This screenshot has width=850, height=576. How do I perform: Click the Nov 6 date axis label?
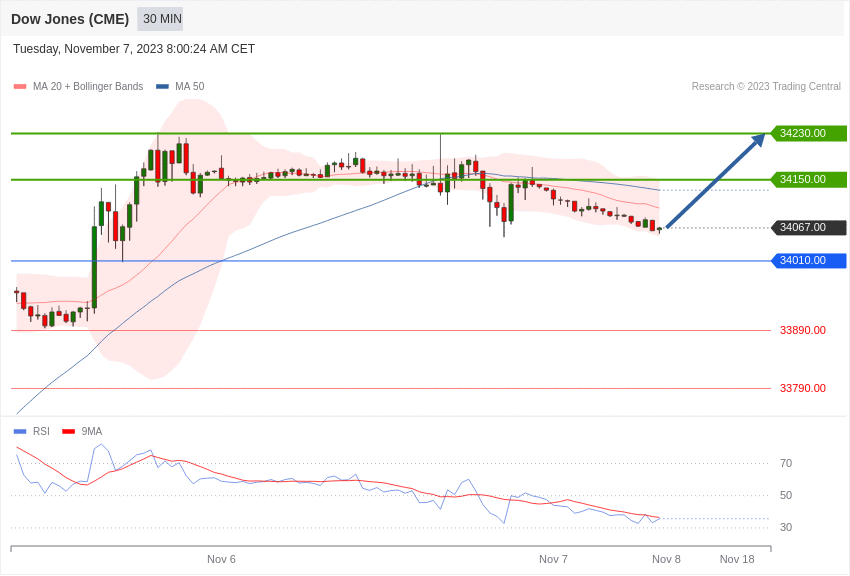point(221,560)
